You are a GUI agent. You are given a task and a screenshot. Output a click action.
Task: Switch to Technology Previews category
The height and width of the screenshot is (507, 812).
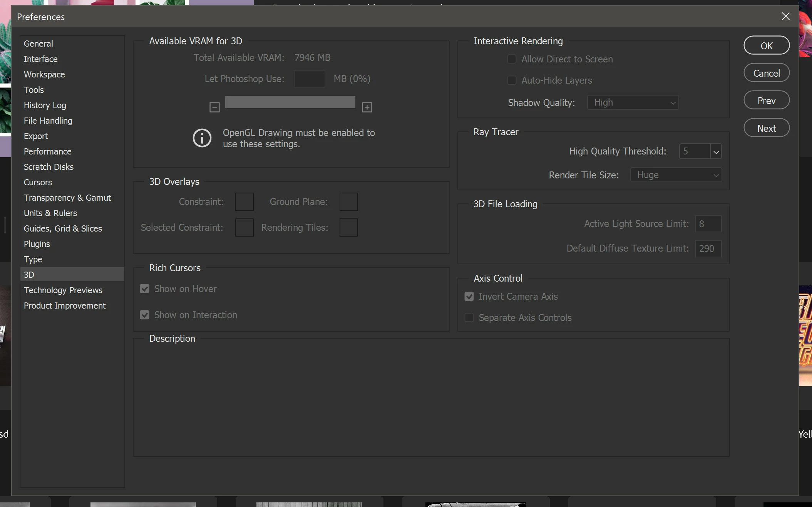coord(63,290)
